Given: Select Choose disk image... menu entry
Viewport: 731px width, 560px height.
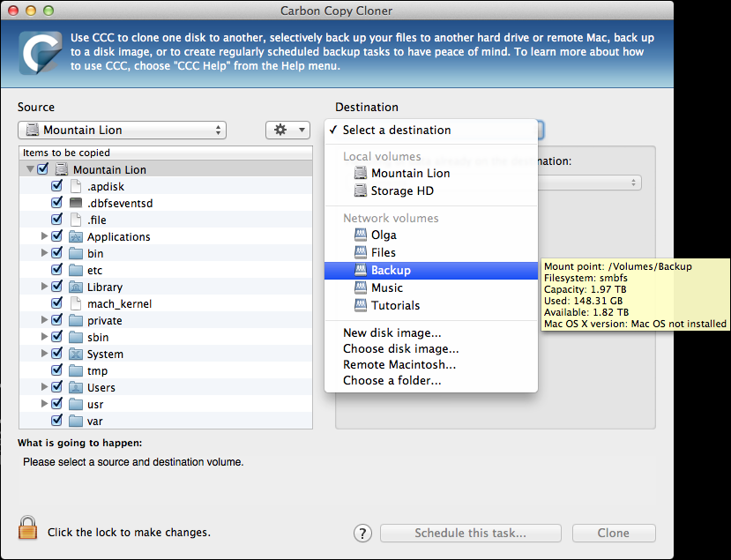Looking at the screenshot, I should point(431,348).
